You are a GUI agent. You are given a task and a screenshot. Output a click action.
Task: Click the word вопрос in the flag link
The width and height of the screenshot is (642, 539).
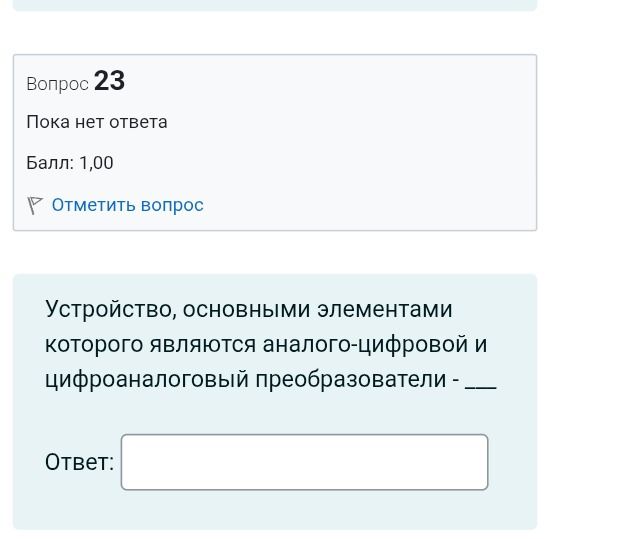(172, 205)
